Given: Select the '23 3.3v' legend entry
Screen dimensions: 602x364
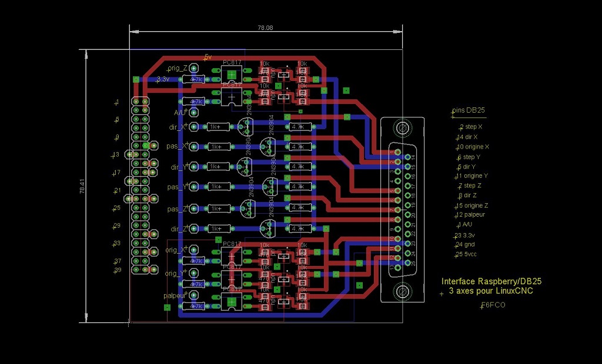Looking at the screenshot, I should 465,235.
